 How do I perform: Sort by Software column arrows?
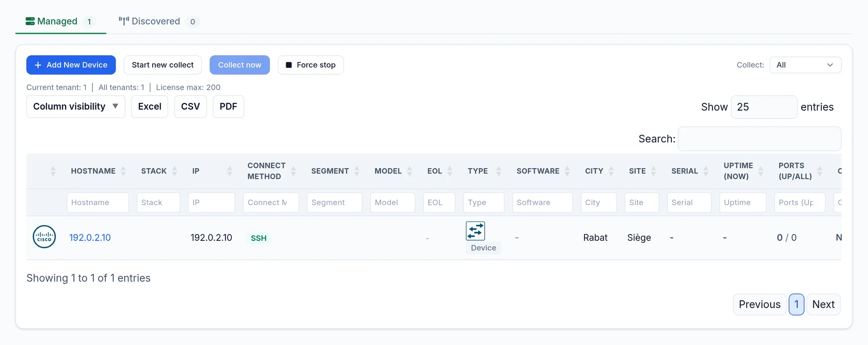(x=567, y=171)
